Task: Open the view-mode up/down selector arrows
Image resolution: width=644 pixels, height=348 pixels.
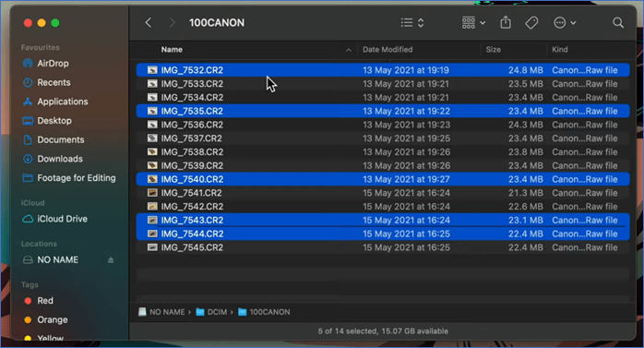Action: [x=421, y=22]
